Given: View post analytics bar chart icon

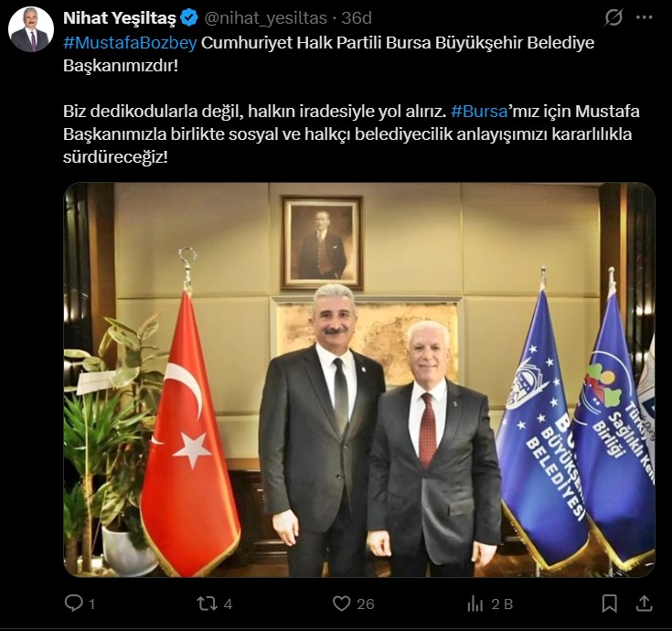Looking at the screenshot, I should 475,604.
